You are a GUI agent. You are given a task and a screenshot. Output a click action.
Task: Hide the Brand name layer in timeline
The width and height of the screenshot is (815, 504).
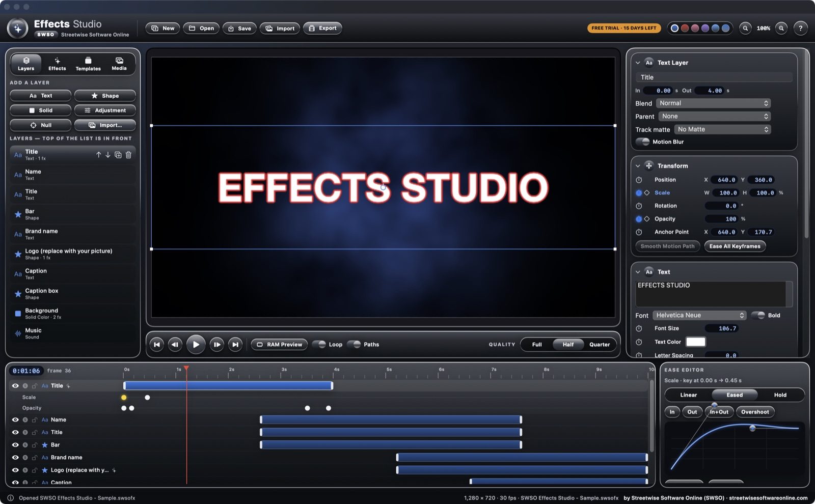[15, 458]
